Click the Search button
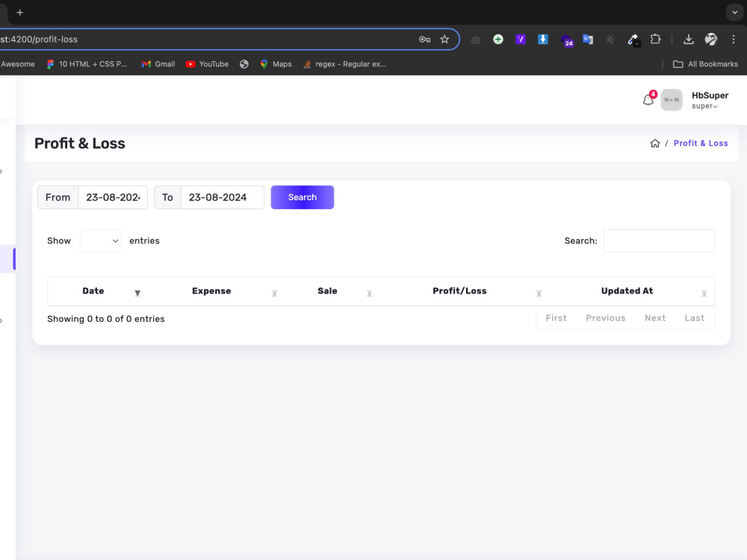Viewport: 747px width, 560px height. point(302,197)
